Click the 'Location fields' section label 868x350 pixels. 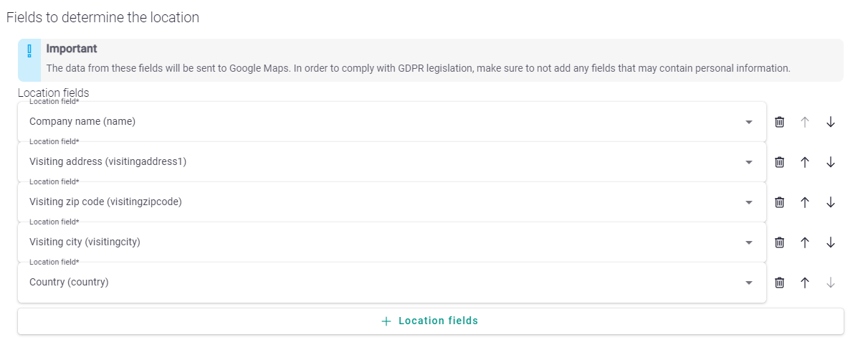click(53, 93)
